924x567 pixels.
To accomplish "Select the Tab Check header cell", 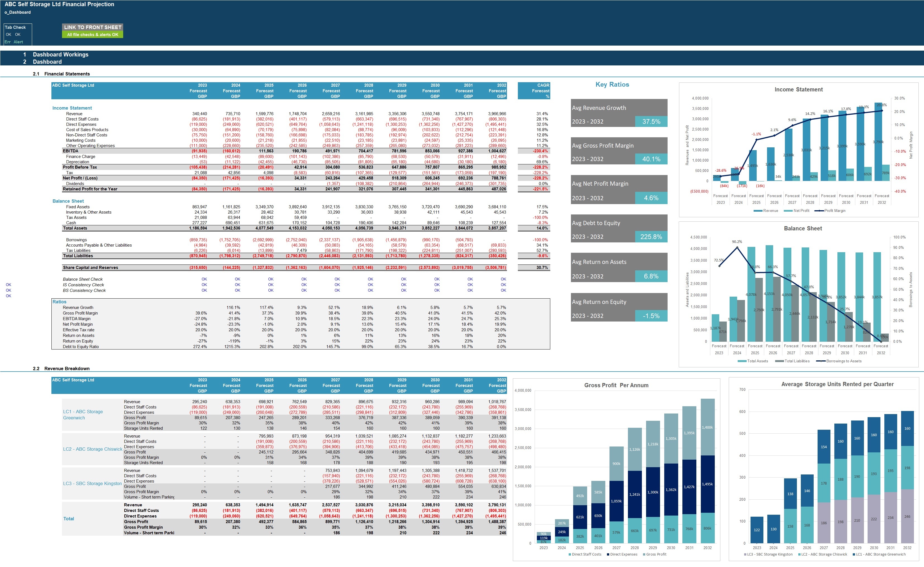I will 15,27.
